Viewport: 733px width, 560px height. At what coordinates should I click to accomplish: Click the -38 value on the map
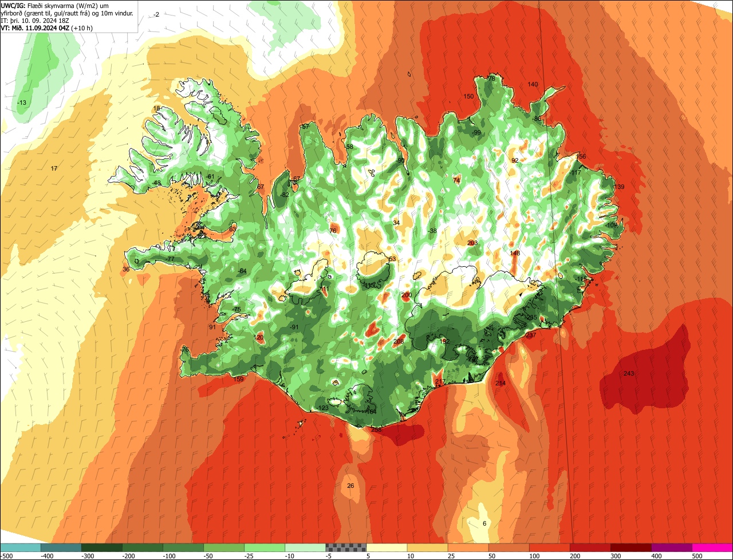[x=432, y=231]
